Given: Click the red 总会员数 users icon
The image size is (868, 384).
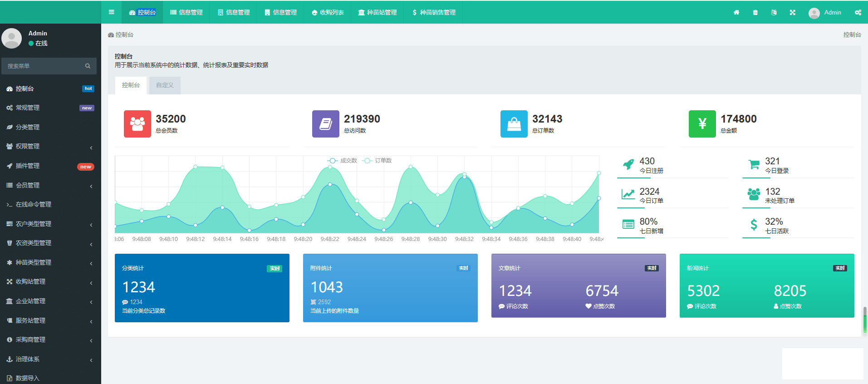Looking at the screenshot, I should [137, 123].
